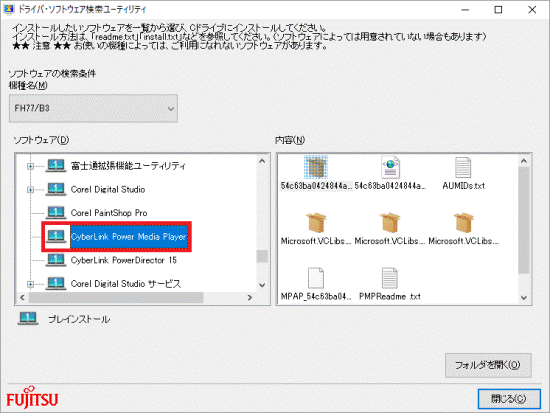Select the 54c63ba0424844a web document icon

click(390, 167)
